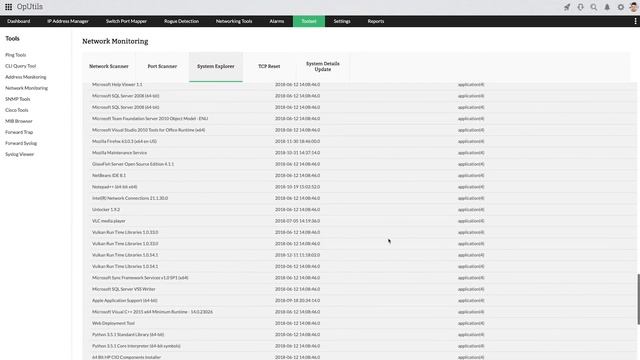Select the System Explorer tab
This screenshot has width=640, height=360.
pyautogui.click(x=216, y=67)
